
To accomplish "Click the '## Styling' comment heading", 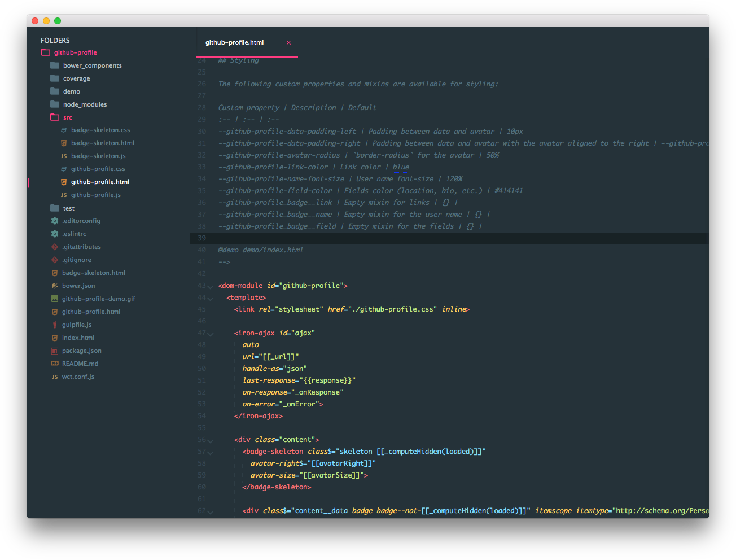I will [x=239, y=60].
